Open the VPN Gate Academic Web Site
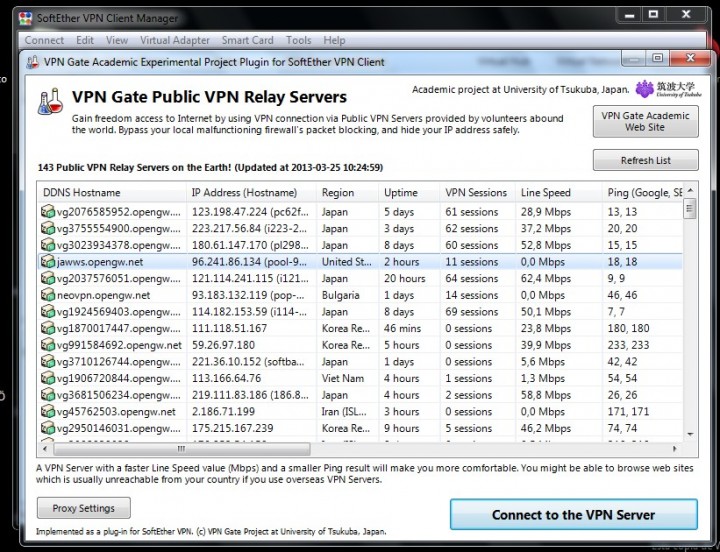The width and height of the screenshot is (720, 552). [x=646, y=122]
